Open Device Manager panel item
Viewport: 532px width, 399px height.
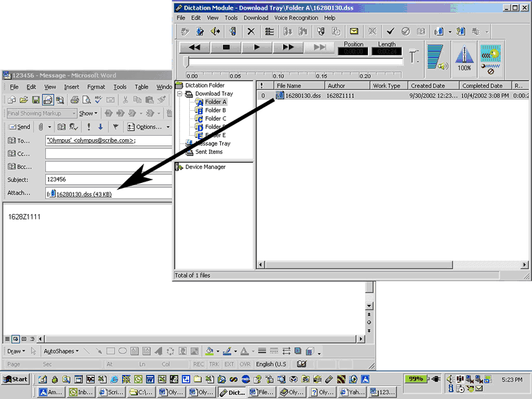[x=205, y=167]
